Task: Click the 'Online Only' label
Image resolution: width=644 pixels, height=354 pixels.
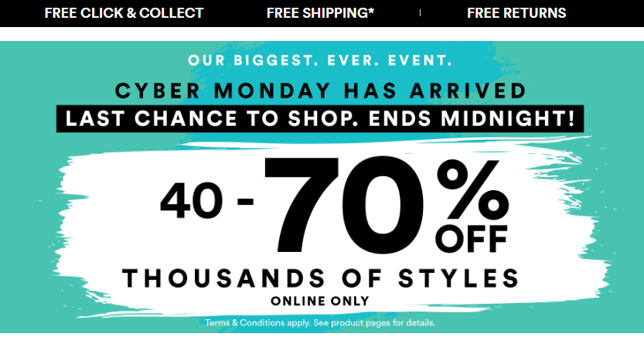Action: pos(320,301)
